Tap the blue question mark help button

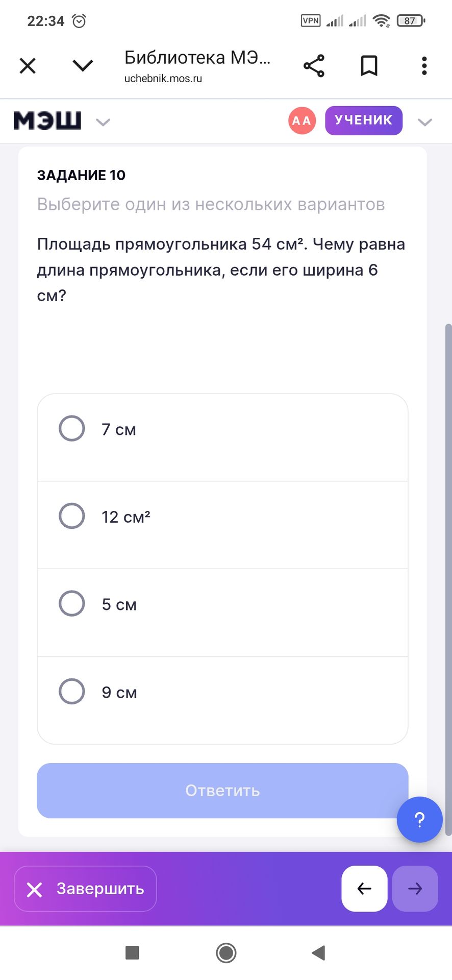pyautogui.click(x=419, y=819)
